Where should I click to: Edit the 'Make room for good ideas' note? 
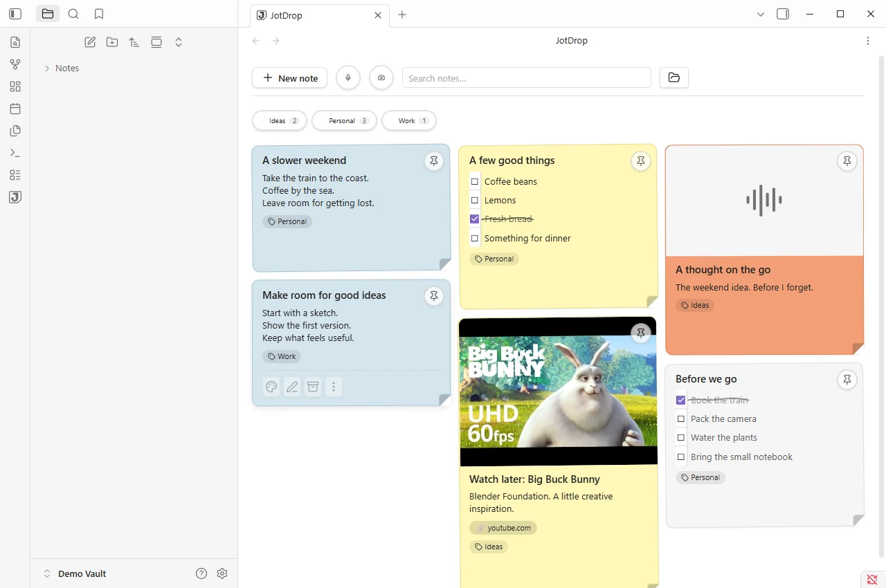(292, 387)
